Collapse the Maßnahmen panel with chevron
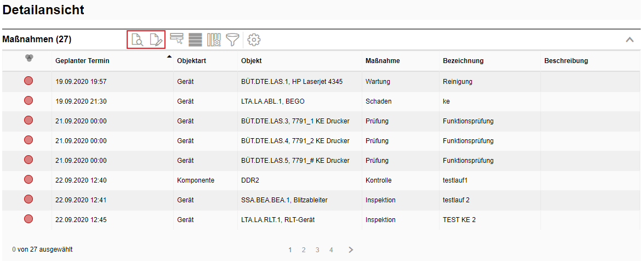The image size is (644, 261). click(630, 39)
